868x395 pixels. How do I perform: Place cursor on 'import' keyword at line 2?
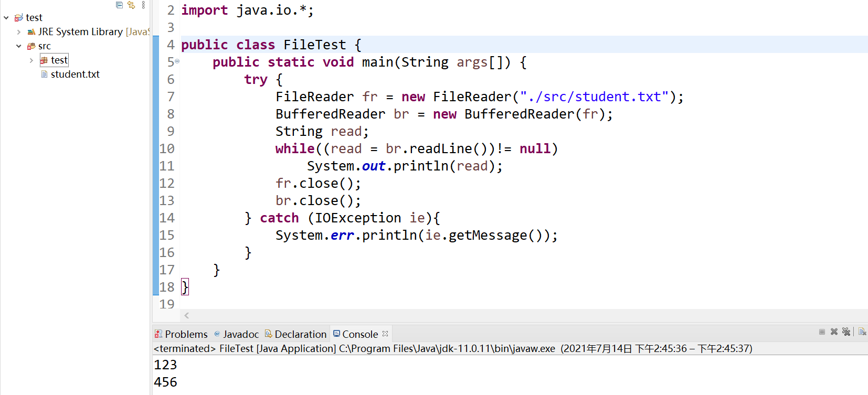(x=205, y=10)
